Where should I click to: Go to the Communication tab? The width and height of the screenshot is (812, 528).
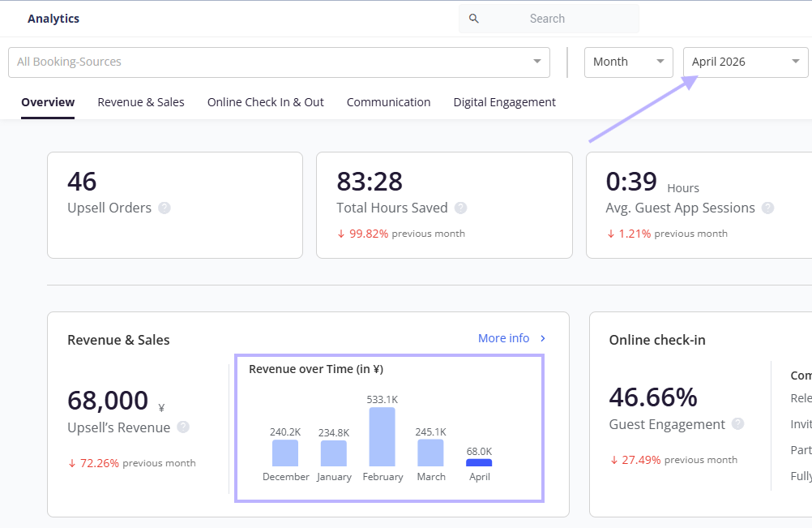click(388, 102)
